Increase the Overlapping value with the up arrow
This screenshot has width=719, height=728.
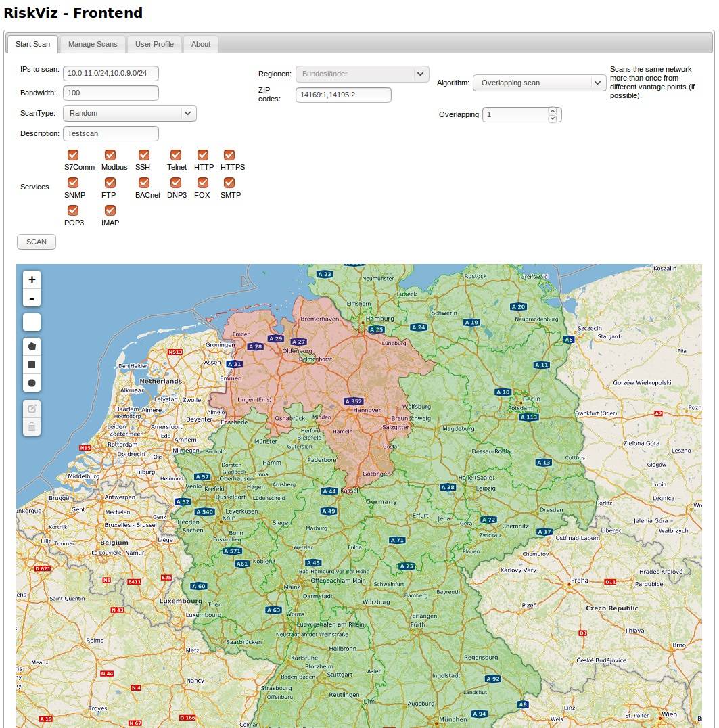[x=554, y=111]
